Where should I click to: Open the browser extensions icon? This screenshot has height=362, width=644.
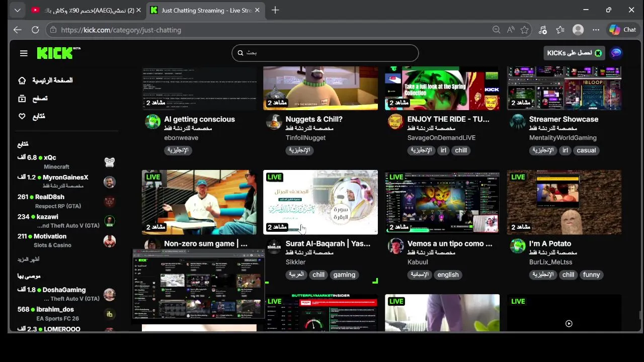(x=542, y=30)
